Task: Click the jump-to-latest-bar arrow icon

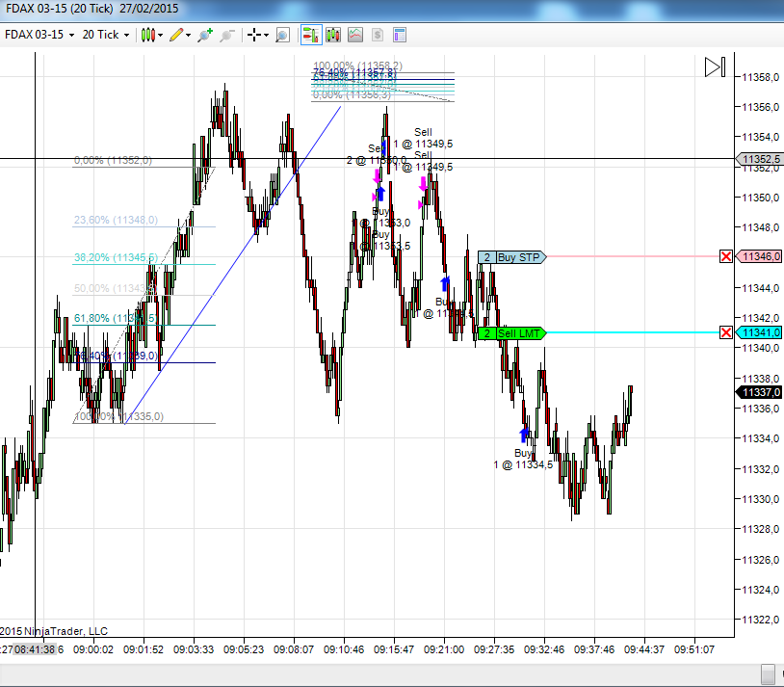Action: pyautogui.click(x=715, y=67)
